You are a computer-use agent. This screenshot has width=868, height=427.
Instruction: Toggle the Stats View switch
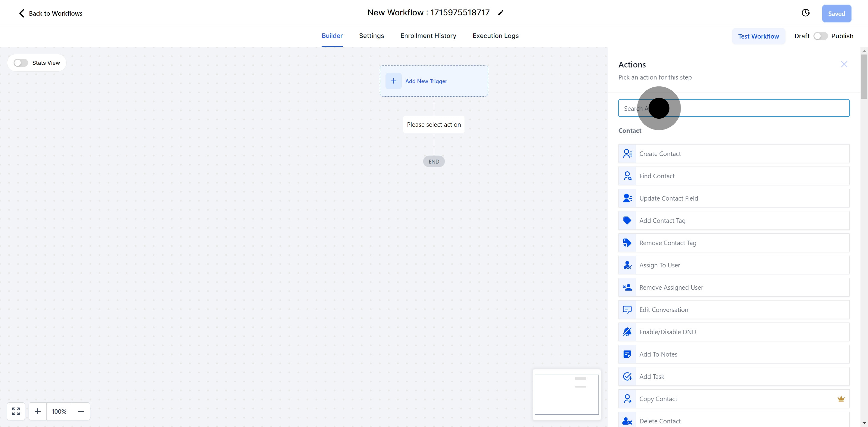point(20,63)
